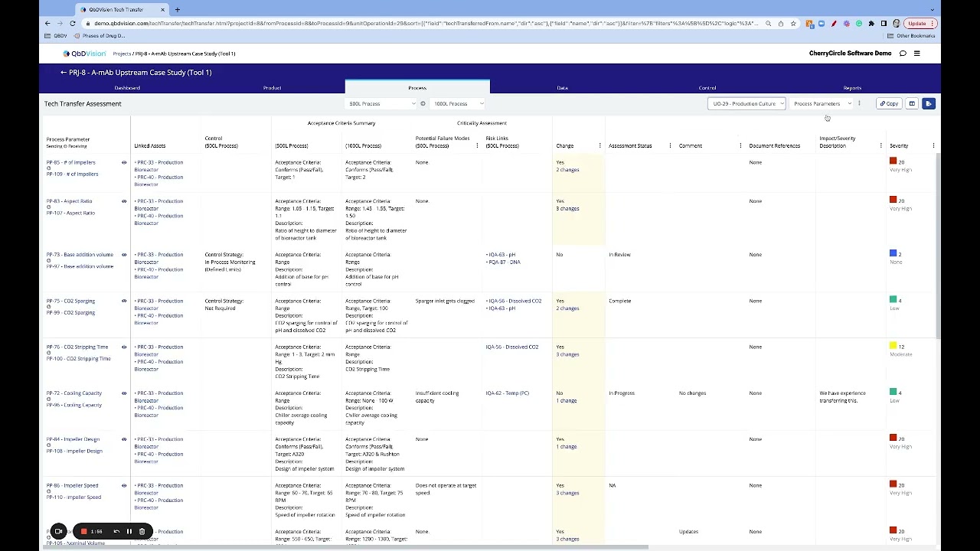Open the chat comments icon in header
Image resolution: width=980 pixels, height=551 pixels.
click(903, 54)
